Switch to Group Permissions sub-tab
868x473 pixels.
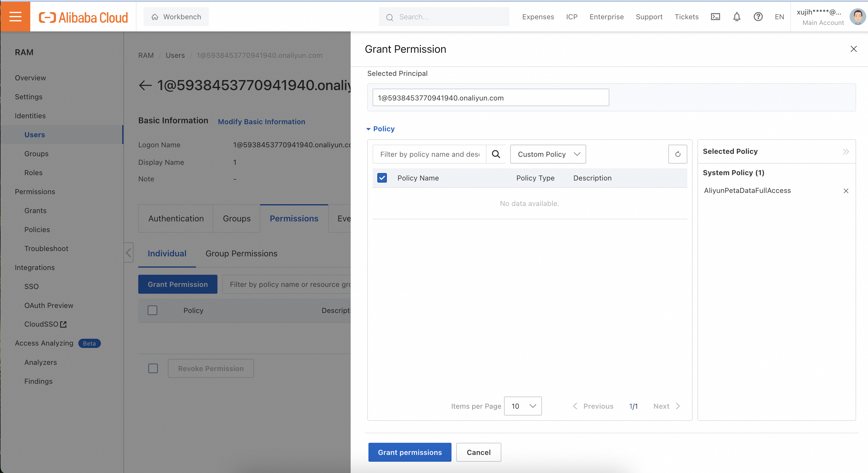pos(241,253)
